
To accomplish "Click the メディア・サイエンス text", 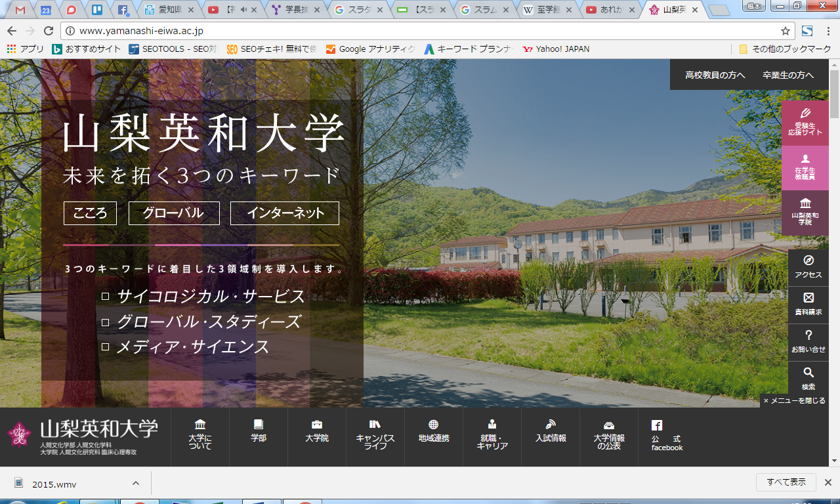I will (193, 346).
